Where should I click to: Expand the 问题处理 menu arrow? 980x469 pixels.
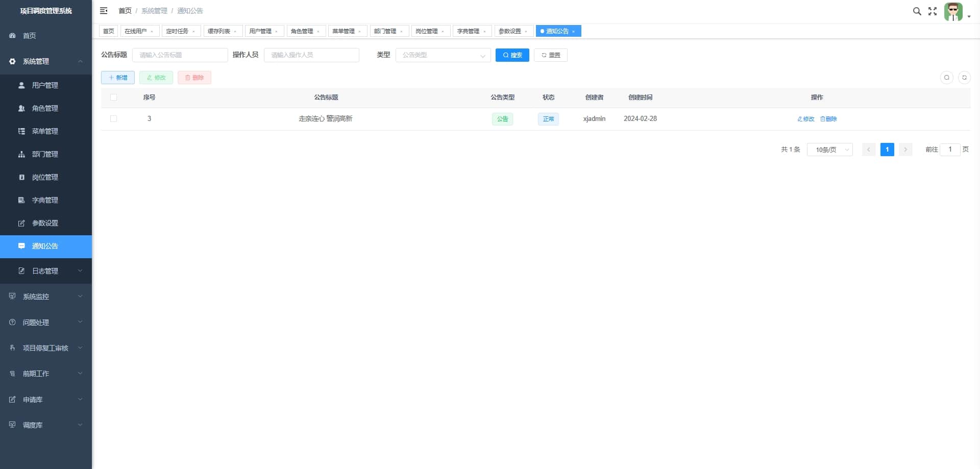pyautogui.click(x=80, y=323)
